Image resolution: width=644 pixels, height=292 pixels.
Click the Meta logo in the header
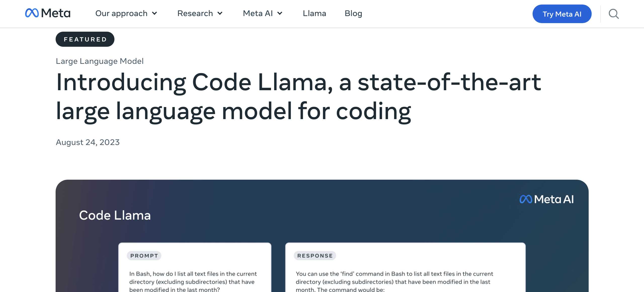[x=48, y=13]
